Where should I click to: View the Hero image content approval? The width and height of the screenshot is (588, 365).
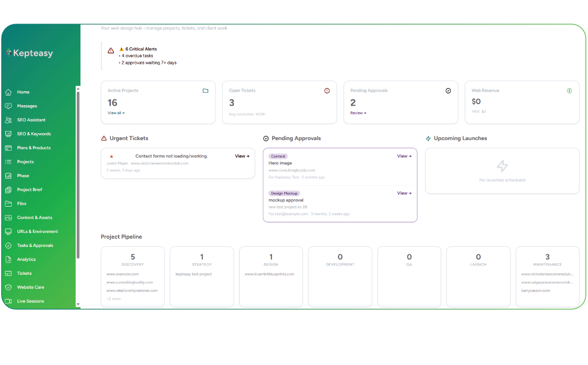(x=405, y=156)
